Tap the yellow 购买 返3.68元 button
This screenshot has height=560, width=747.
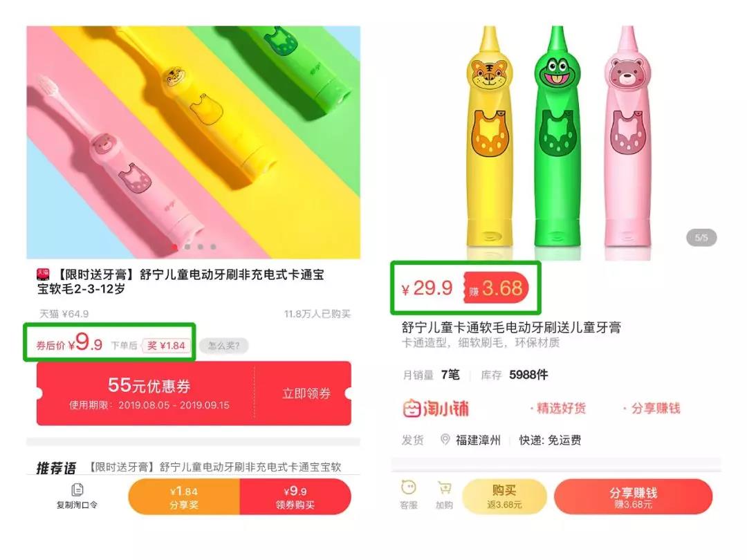click(504, 496)
